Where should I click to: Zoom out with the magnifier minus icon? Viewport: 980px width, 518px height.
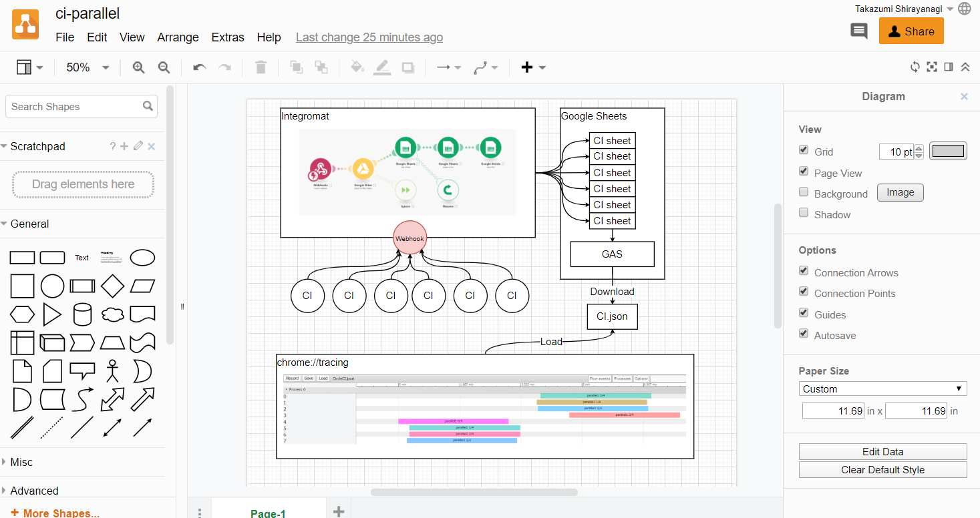coord(164,67)
